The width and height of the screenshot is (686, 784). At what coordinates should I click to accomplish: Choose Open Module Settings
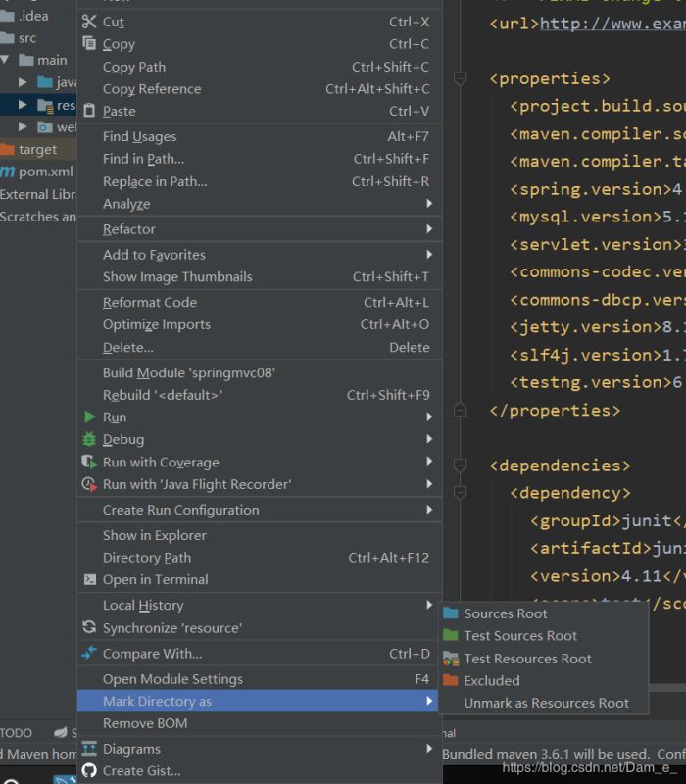172,679
